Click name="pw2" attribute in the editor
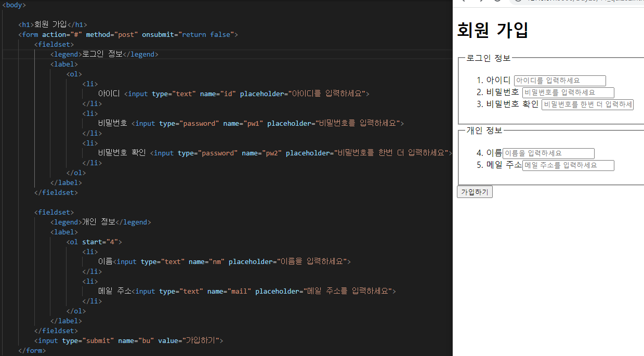Screen dimensions: 644x356 (261, 153)
